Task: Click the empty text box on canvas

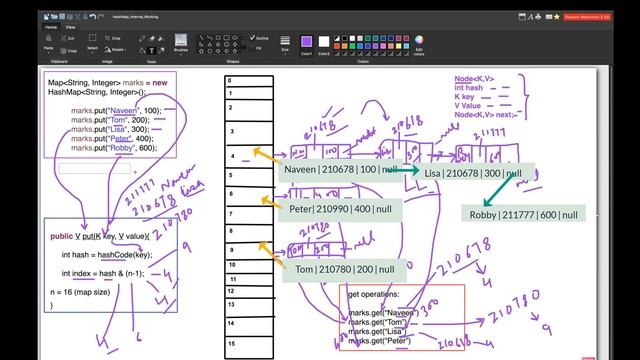Action: [x=95, y=168]
